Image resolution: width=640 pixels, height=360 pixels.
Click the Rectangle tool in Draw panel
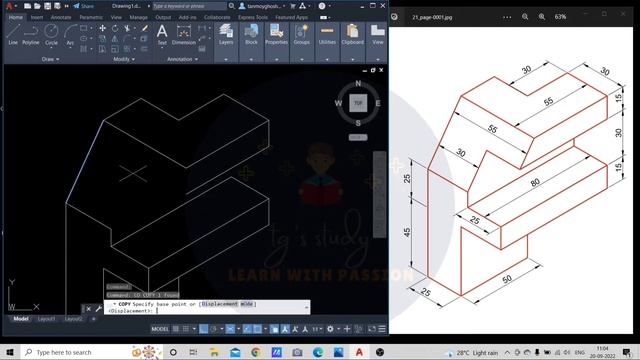click(x=83, y=28)
